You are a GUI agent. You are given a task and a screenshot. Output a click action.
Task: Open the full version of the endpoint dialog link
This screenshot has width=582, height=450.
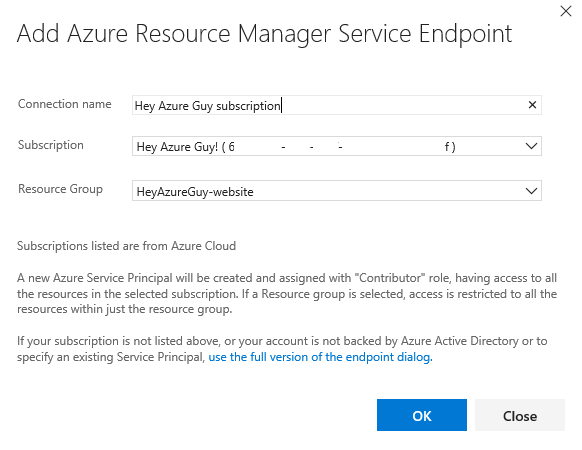[320, 357]
